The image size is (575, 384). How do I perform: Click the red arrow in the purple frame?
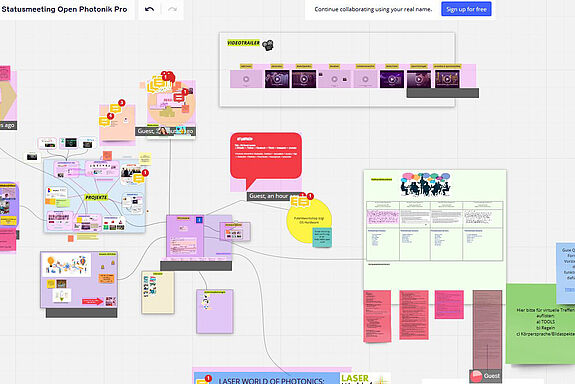pos(92,301)
